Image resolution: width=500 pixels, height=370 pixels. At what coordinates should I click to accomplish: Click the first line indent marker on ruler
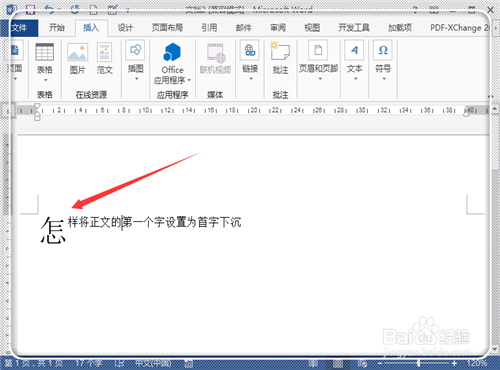pyautogui.click(x=37, y=107)
